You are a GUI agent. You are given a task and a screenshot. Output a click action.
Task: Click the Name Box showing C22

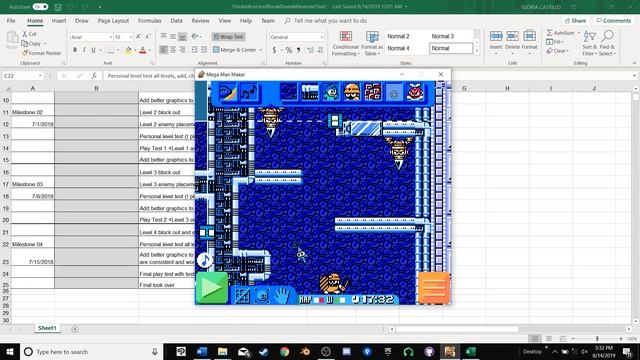click(x=22, y=76)
